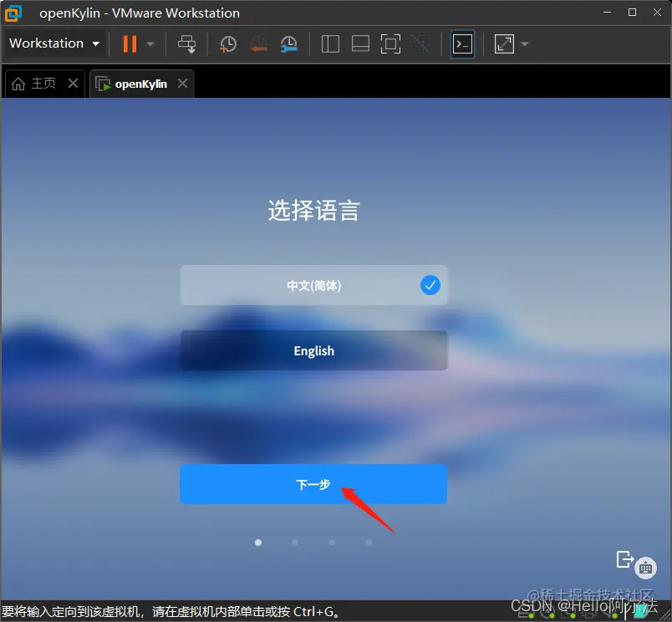Expand the suspend button's dropdown arrow
The image size is (672, 622).
click(149, 43)
